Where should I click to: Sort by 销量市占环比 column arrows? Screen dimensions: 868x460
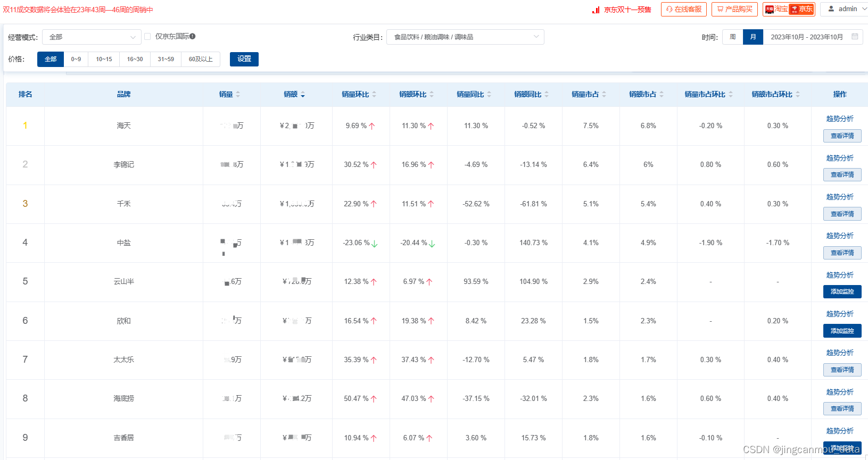[x=731, y=94]
